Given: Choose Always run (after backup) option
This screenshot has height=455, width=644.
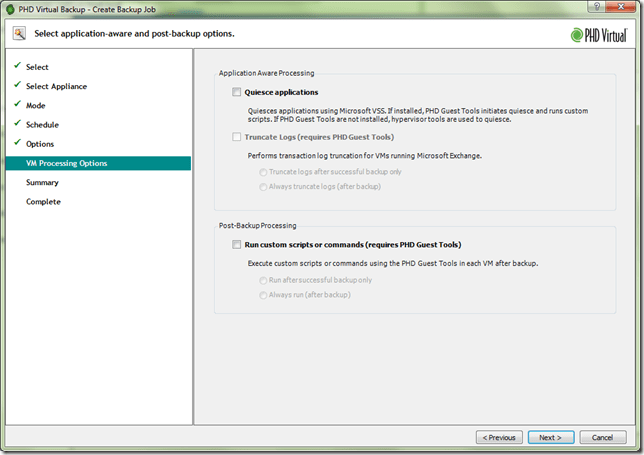Looking at the screenshot, I should pyautogui.click(x=264, y=295).
